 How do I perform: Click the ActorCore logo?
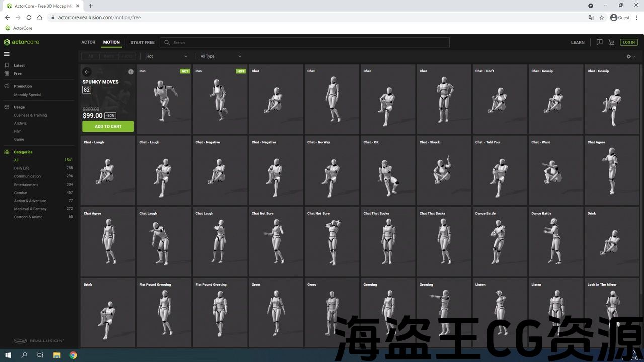[x=22, y=42]
